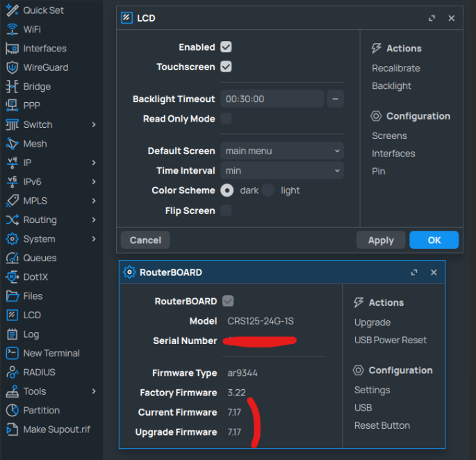This screenshot has width=476, height=460.
Task: Click the Make Supout.rif icon
Action: tap(12, 429)
